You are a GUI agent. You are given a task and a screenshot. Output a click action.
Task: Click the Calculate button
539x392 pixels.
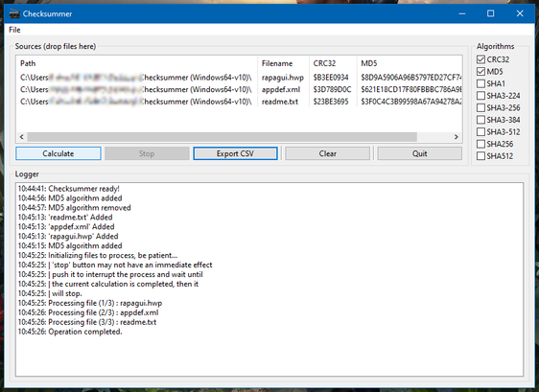pos(59,153)
